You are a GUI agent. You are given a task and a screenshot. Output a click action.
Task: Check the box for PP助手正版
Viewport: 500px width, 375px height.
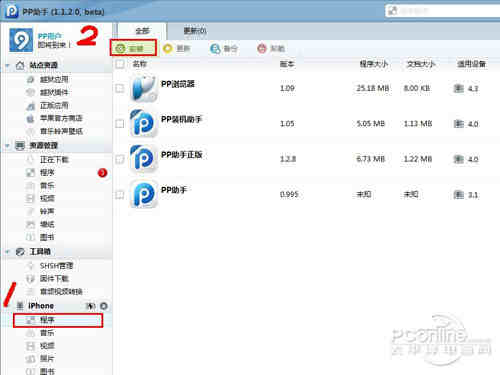point(120,159)
